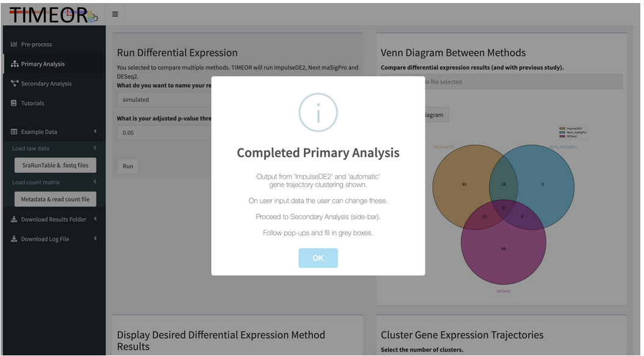Toggle the hamburger sidebar menu icon
Image resolution: width=644 pixels, height=356 pixels.
[x=115, y=14]
